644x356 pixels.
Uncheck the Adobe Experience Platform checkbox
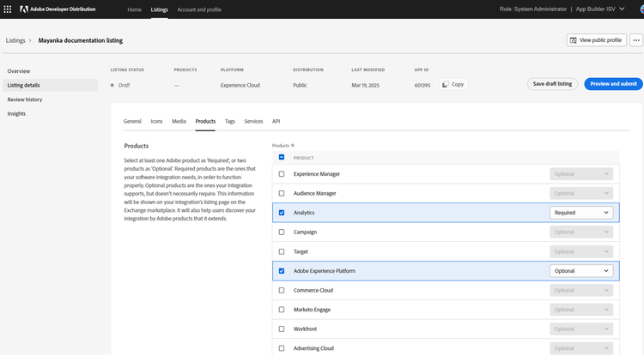coord(282,271)
